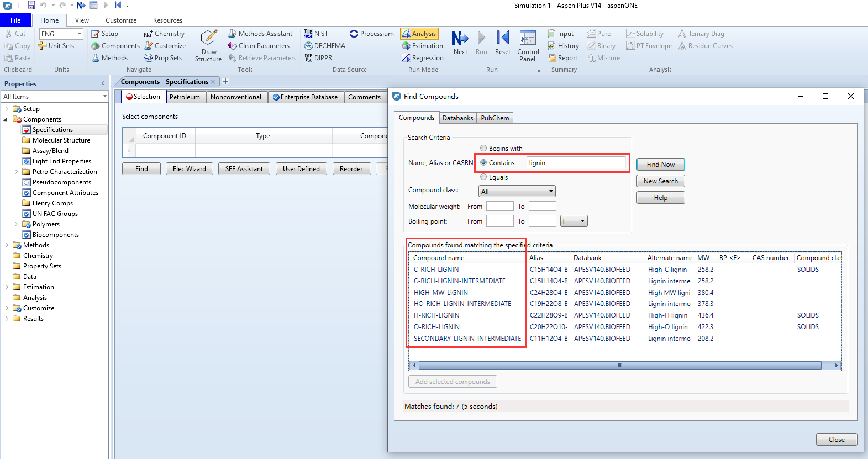Click Setup in Navigate group
The height and width of the screenshot is (459, 868).
pos(104,34)
